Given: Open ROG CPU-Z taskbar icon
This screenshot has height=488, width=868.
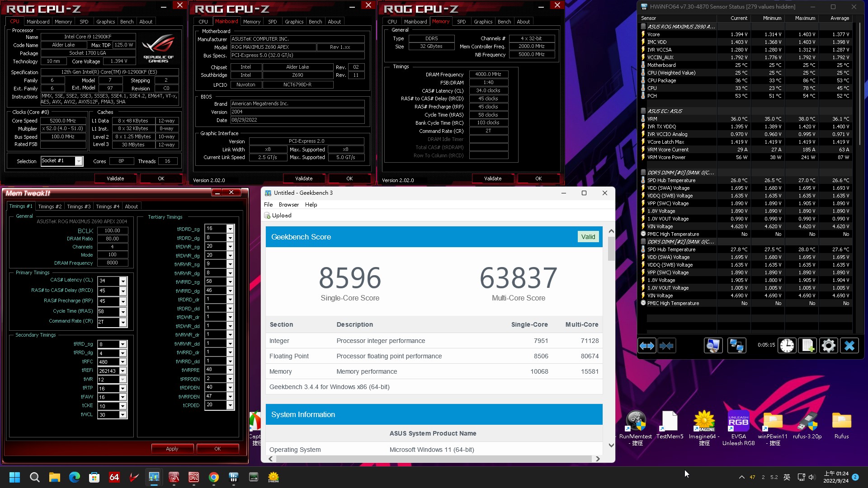Looking at the screenshot, I should point(194,477).
